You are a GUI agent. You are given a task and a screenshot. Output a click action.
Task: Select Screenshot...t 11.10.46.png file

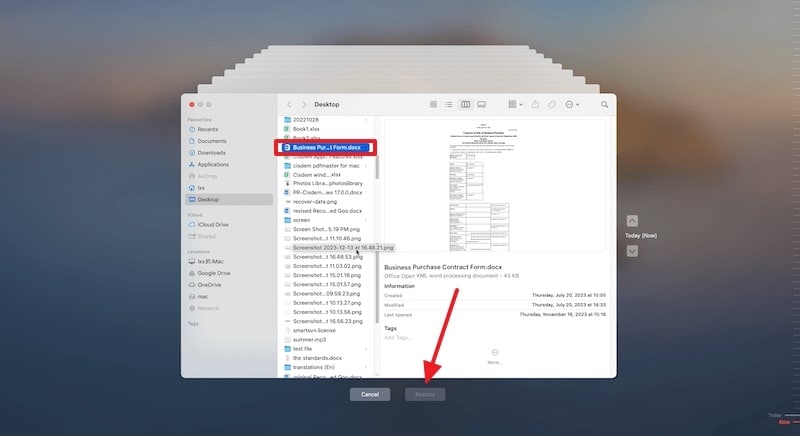click(326, 239)
